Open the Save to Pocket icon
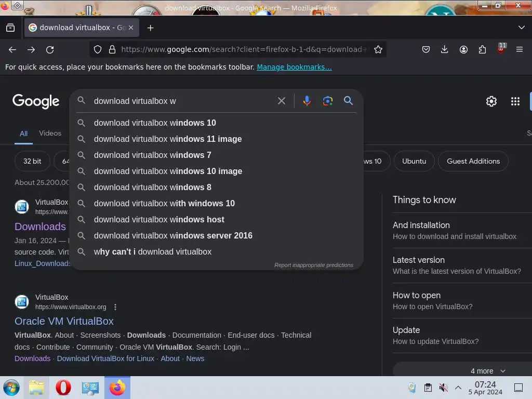532x399 pixels. pos(426,49)
